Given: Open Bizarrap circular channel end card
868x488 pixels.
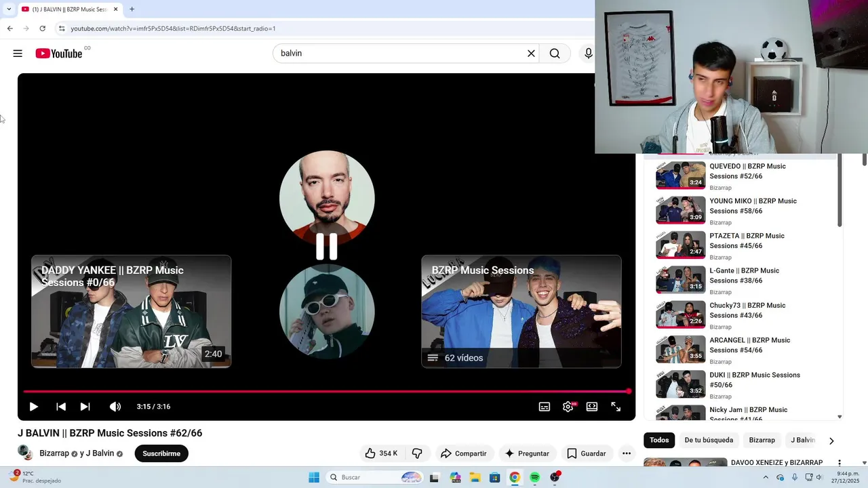Looking at the screenshot, I should [x=327, y=312].
